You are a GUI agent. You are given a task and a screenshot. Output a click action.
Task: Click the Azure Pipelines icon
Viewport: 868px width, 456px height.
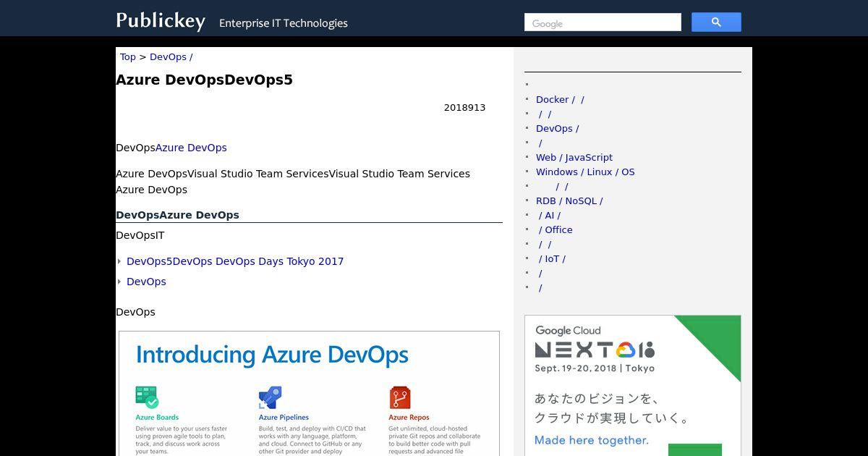(270, 397)
